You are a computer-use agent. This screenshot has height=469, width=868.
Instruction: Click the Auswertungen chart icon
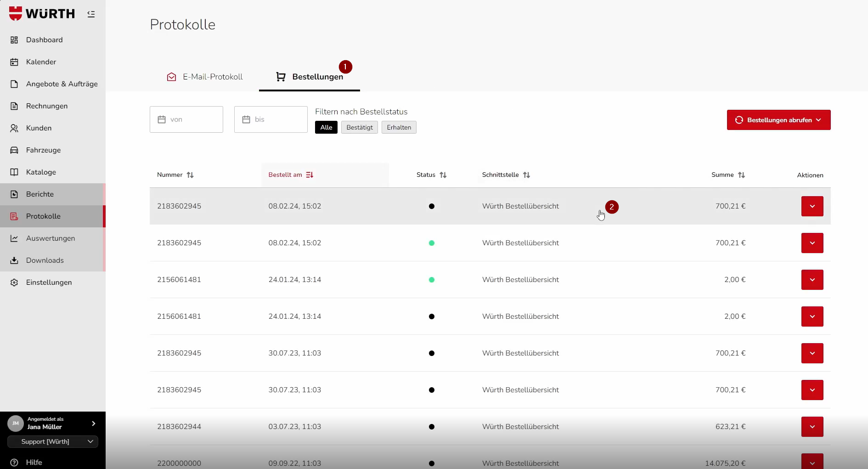(14, 238)
